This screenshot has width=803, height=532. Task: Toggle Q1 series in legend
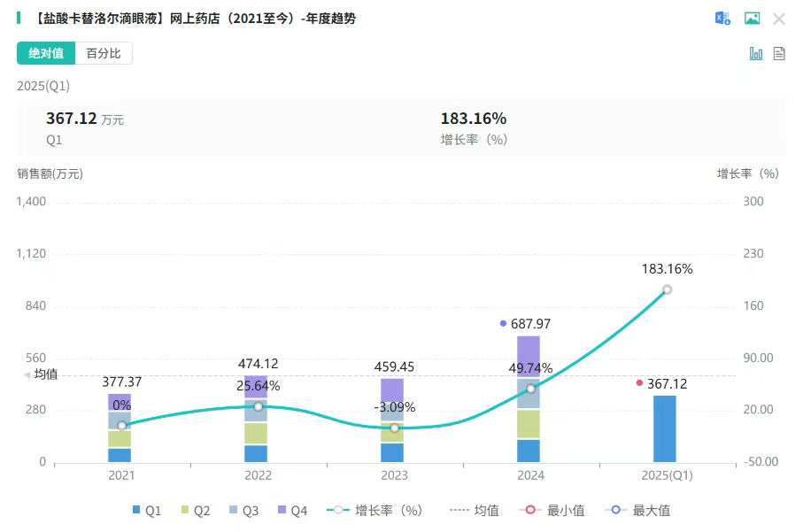click(x=146, y=511)
